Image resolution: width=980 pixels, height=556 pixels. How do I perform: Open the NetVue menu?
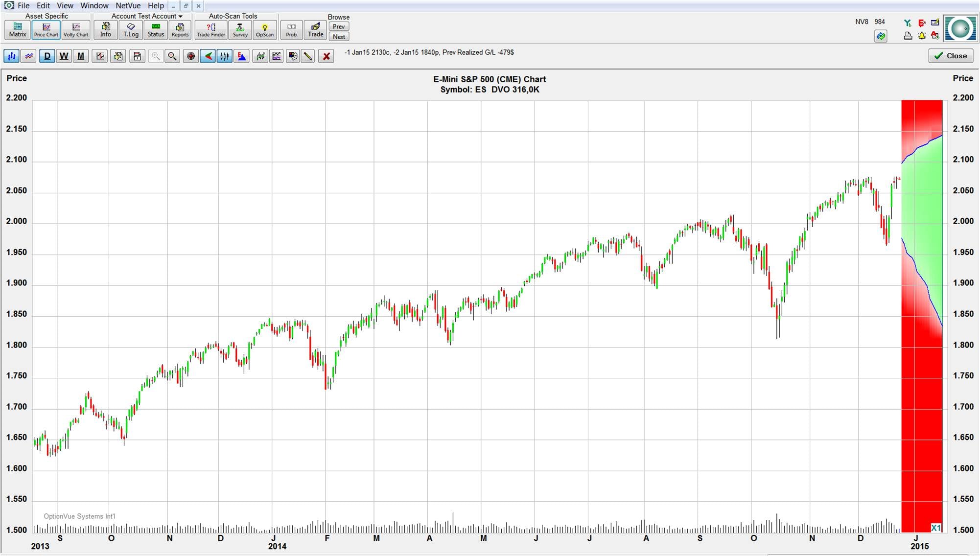[128, 5]
